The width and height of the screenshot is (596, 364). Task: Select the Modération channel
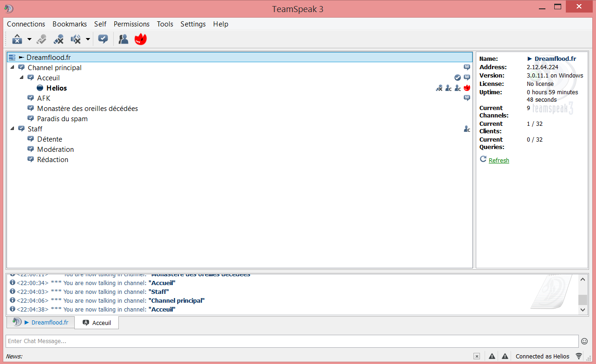point(55,149)
